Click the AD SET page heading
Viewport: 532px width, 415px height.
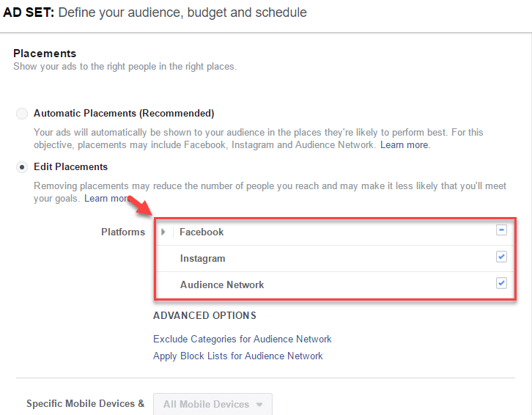coord(155,12)
